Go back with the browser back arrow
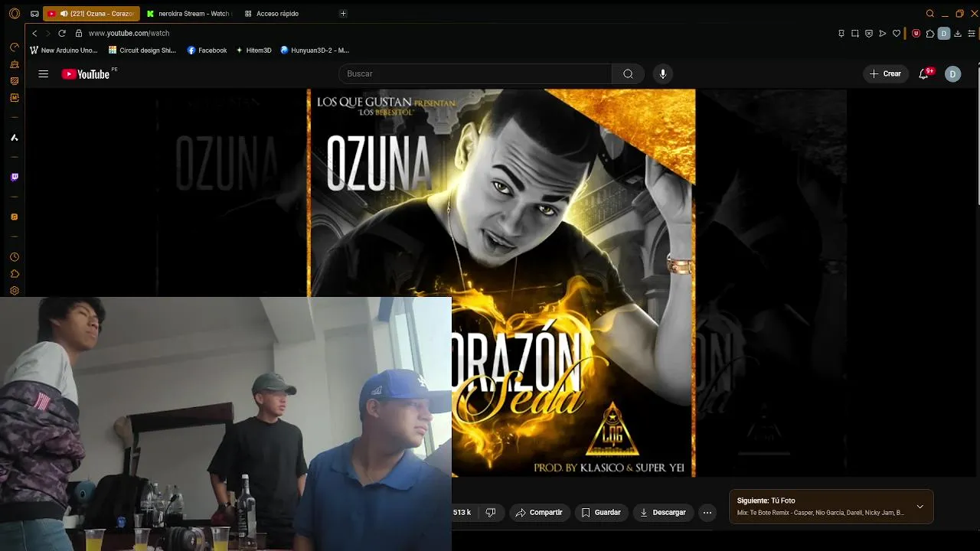The image size is (980, 551). click(x=34, y=34)
